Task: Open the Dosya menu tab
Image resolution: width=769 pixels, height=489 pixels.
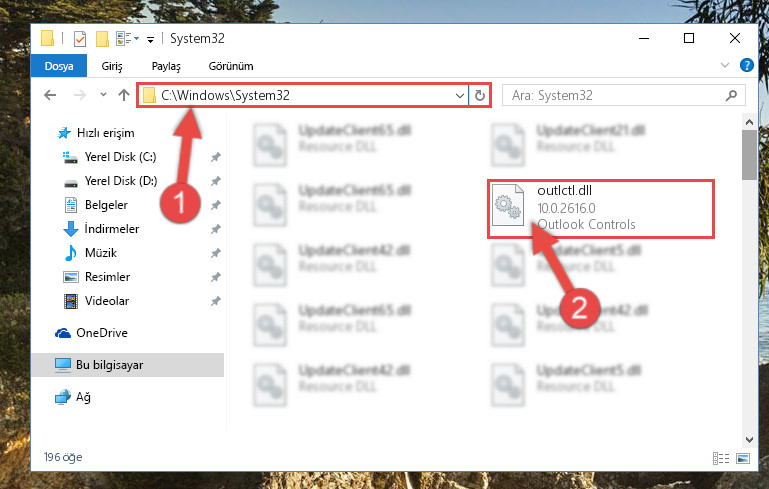Action: tap(59, 66)
